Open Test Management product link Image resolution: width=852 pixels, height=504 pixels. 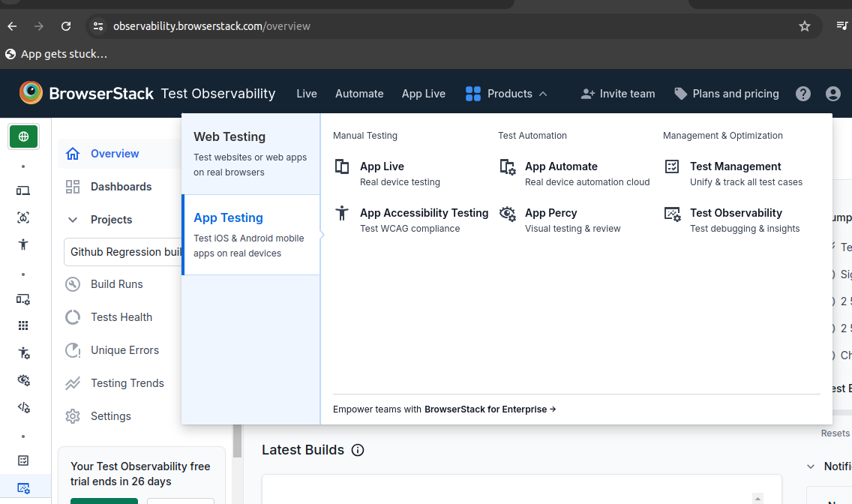click(x=733, y=174)
